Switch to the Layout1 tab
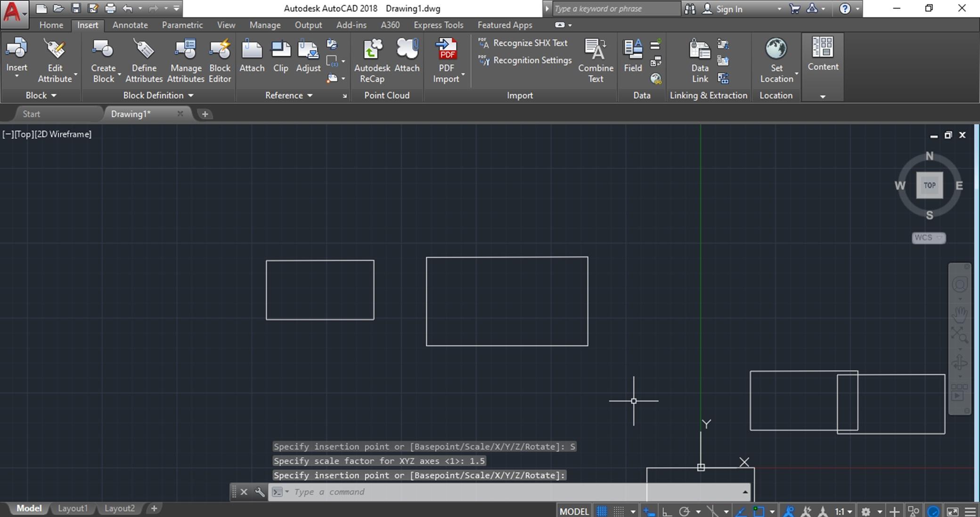Viewport: 980px width, 517px height. click(73, 509)
